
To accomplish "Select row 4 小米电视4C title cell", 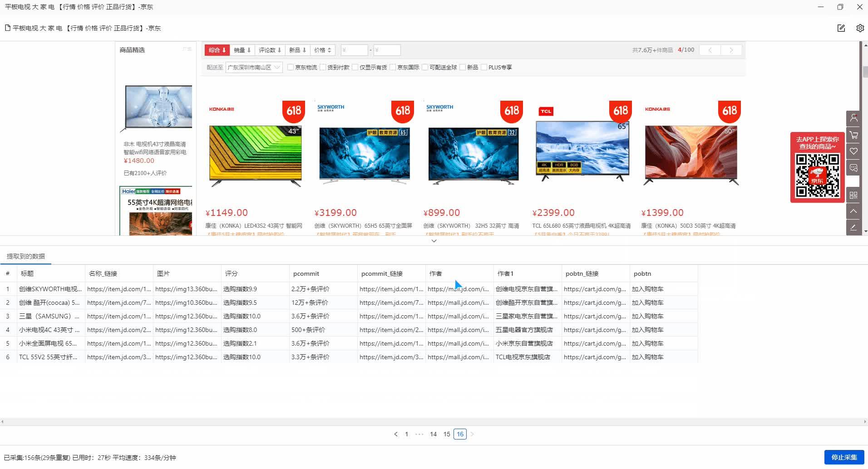I will 51,330.
